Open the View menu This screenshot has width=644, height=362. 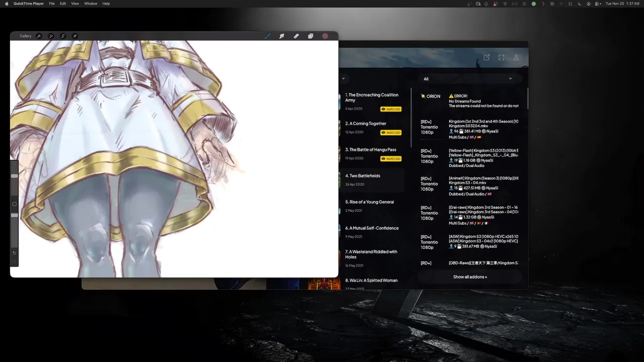pos(75,4)
